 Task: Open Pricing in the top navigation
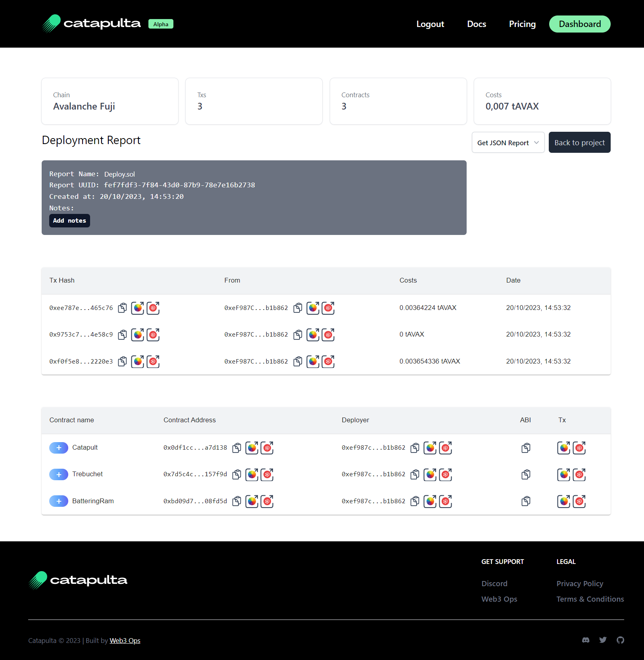(x=522, y=24)
